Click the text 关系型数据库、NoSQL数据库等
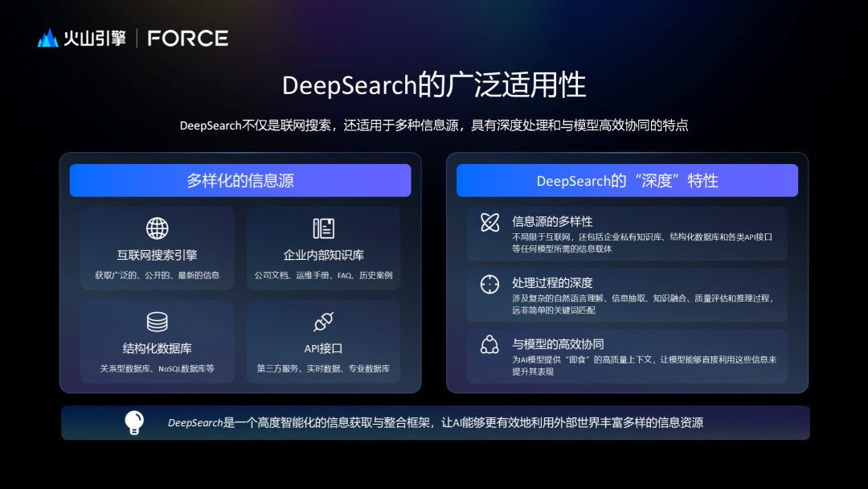The height and width of the screenshot is (489, 868). pos(158,369)
